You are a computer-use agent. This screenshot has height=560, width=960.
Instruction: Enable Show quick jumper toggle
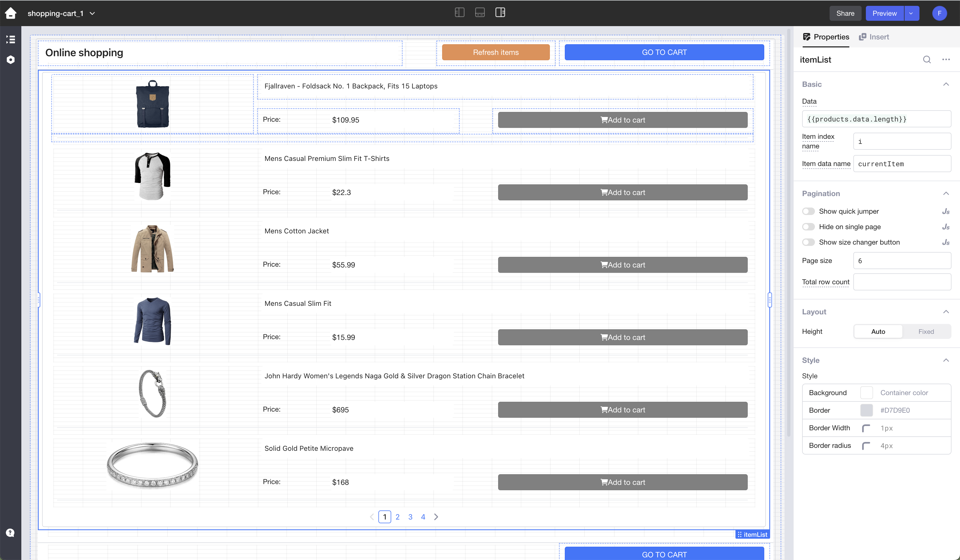coord(808,211)
